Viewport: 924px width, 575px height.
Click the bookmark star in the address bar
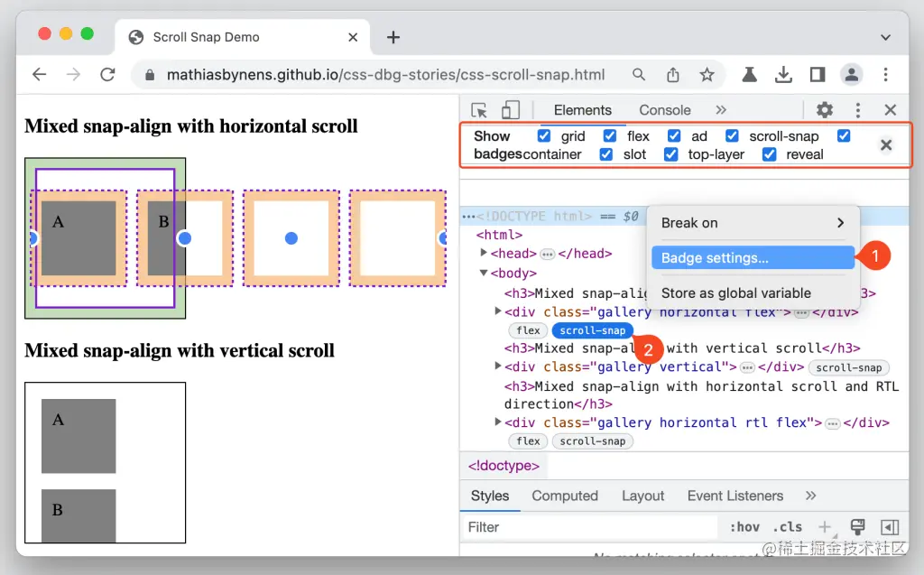point(707,75)
